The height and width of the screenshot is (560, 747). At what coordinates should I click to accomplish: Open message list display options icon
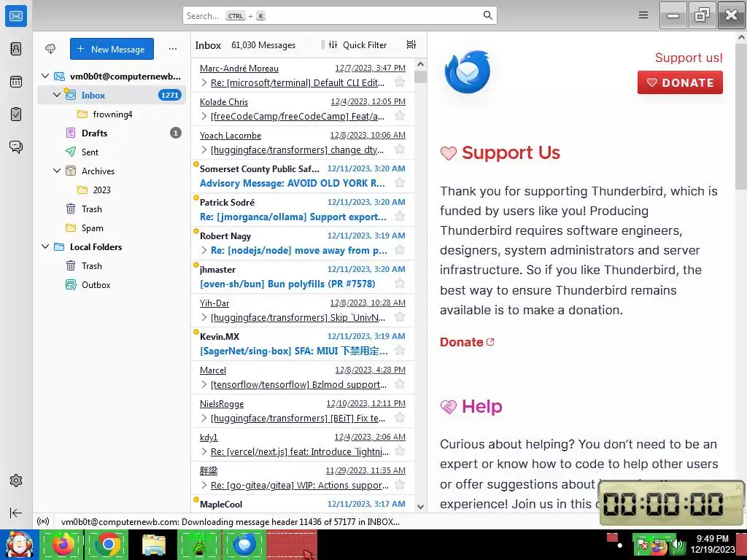tap(411, 44)
